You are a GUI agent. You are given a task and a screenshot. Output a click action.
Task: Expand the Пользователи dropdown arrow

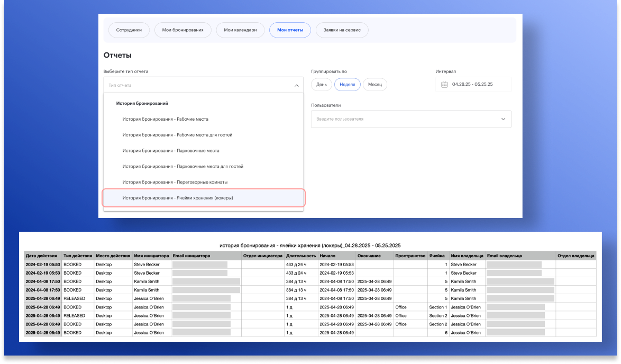[x=503, y=119]
